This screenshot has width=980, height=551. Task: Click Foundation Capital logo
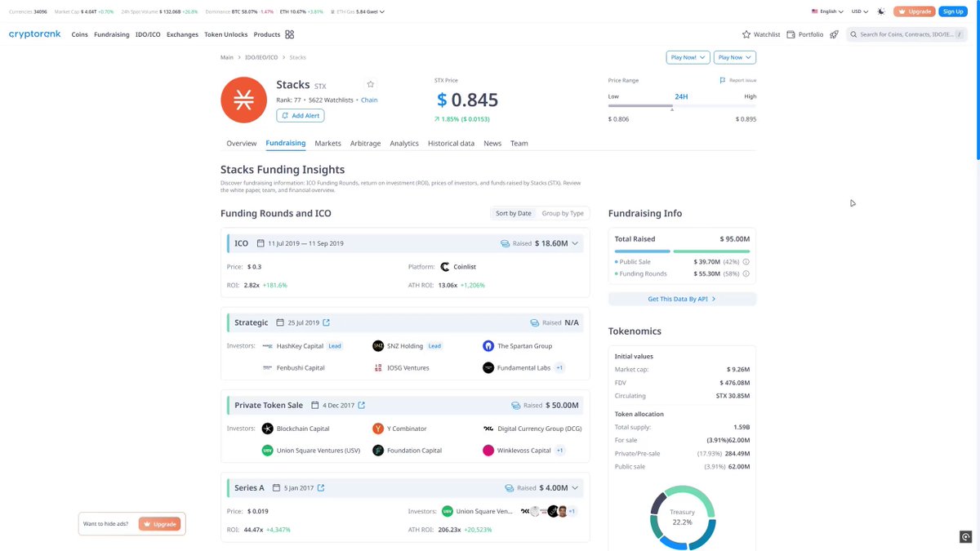point(378,451)
